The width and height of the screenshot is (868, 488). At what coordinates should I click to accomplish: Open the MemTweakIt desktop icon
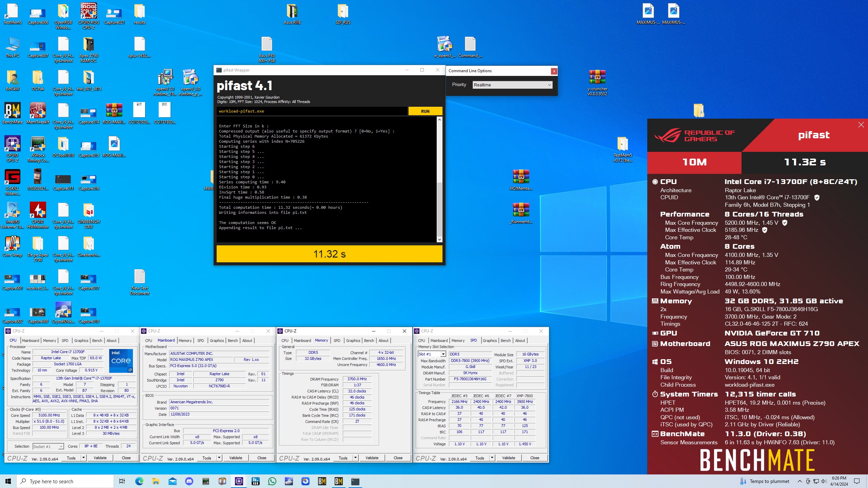38,114
